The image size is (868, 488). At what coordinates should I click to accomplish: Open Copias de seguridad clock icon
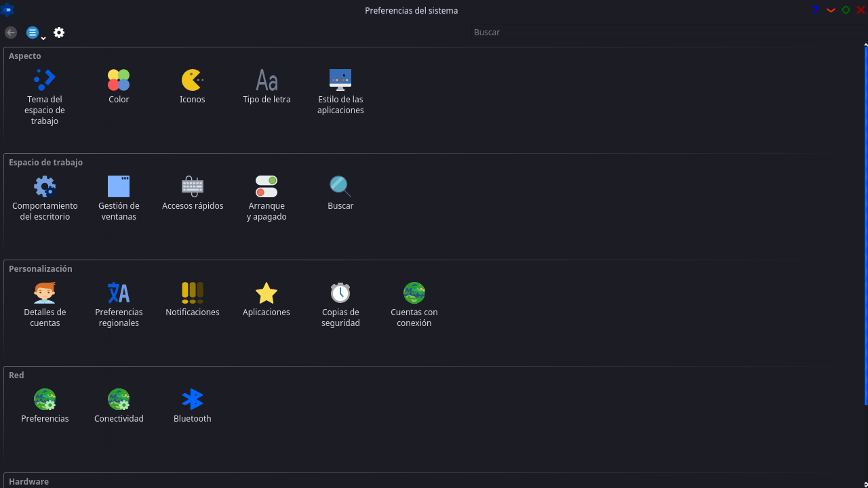pos(340,293)
